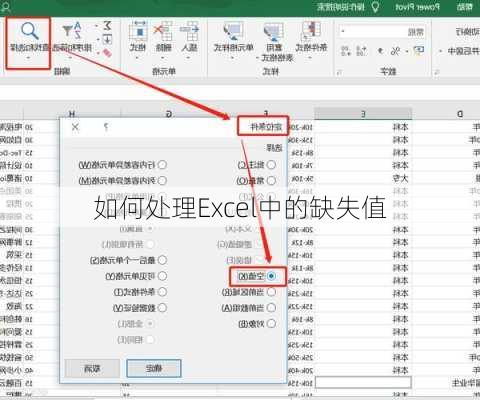The image size is (480, 400).
Task: Apply the accounting number format icon
Action: pyautogui.click(x=419, y=51)
